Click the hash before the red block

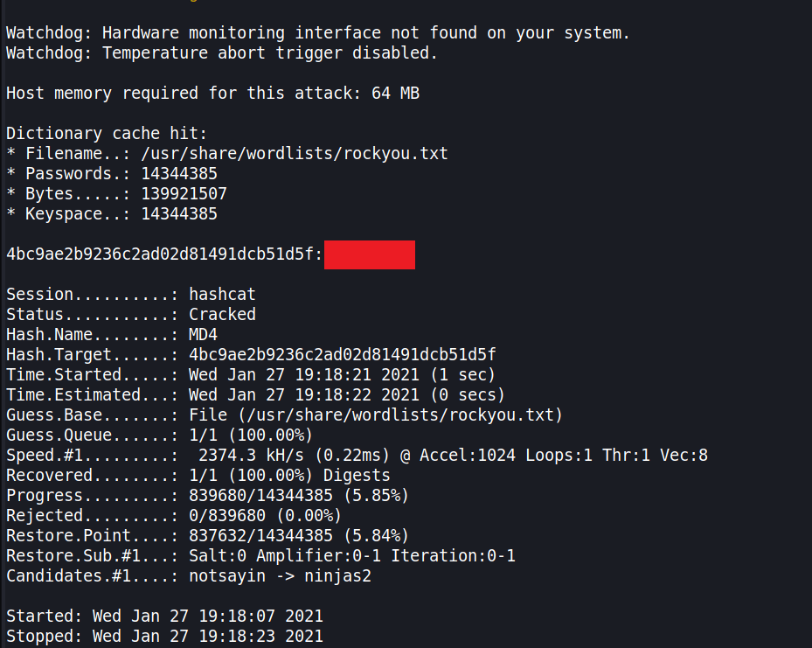[x=164, y=254]
